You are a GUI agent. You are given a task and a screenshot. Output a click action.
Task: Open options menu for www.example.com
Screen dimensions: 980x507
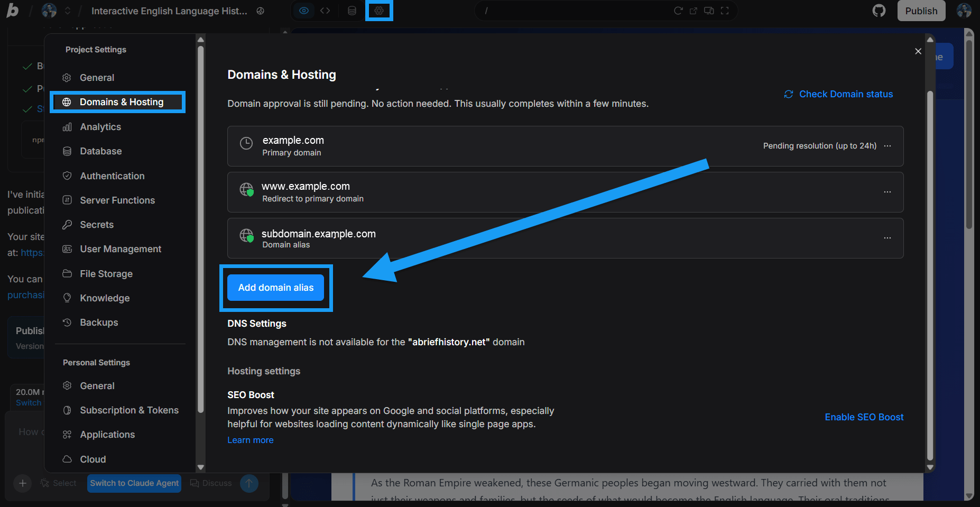(x=887, y=192)
